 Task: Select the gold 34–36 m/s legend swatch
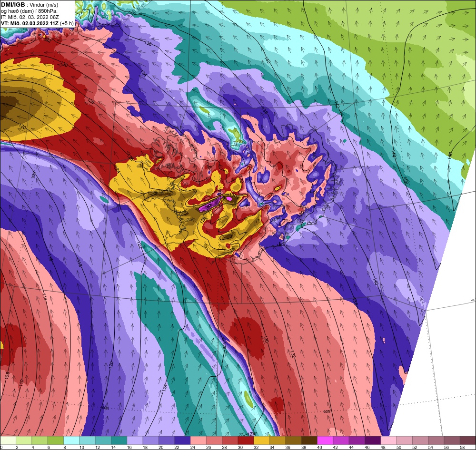[277, 440]
